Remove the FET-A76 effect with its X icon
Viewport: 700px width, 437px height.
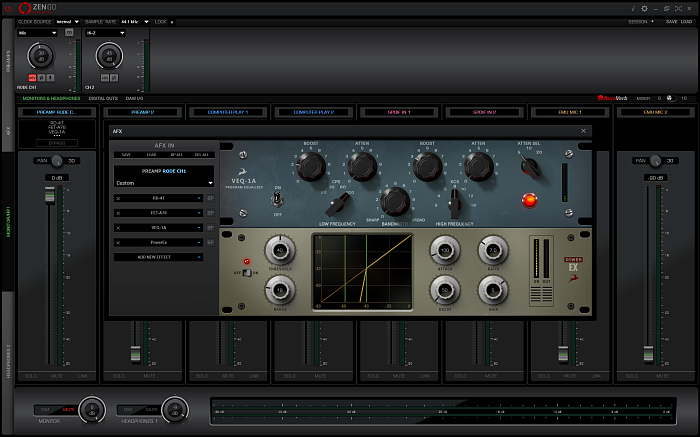tap(118, 213)
